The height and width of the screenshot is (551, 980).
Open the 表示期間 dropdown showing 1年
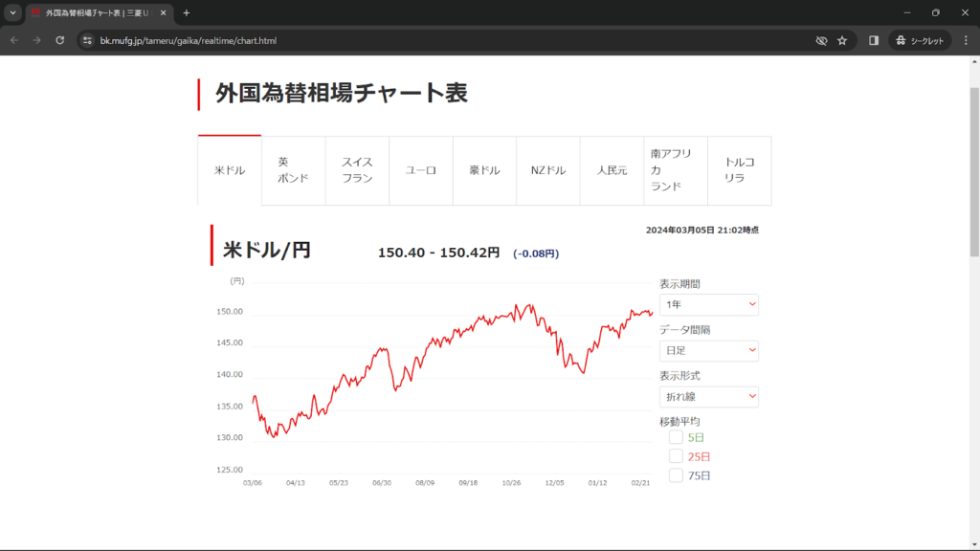(x=708, y=304)
